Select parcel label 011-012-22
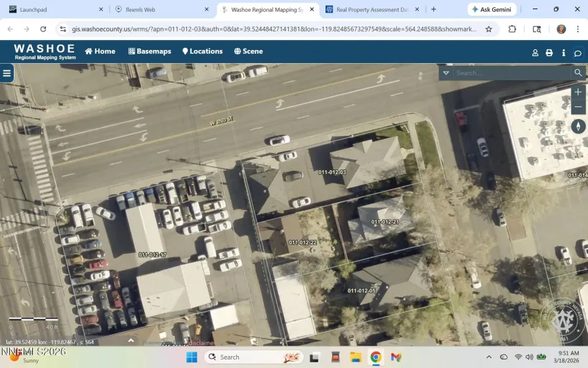 coord(303,242)
